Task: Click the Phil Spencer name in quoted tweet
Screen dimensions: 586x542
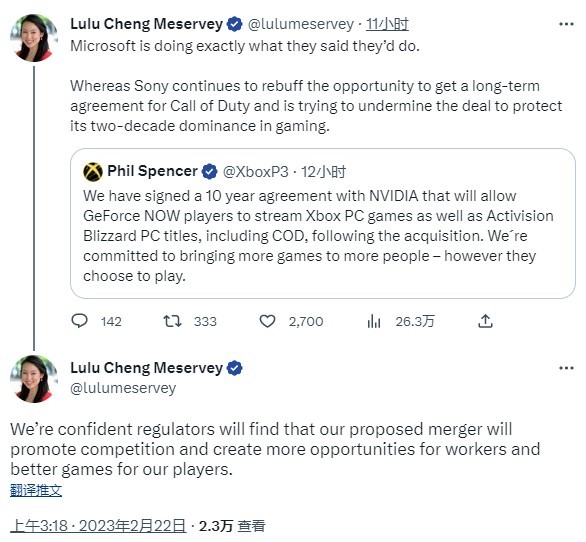Action: pos(152,171)
